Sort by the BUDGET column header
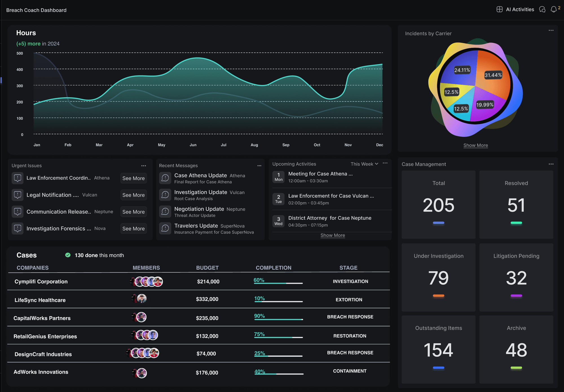564x392 pixels. click(x=207, y=268)
